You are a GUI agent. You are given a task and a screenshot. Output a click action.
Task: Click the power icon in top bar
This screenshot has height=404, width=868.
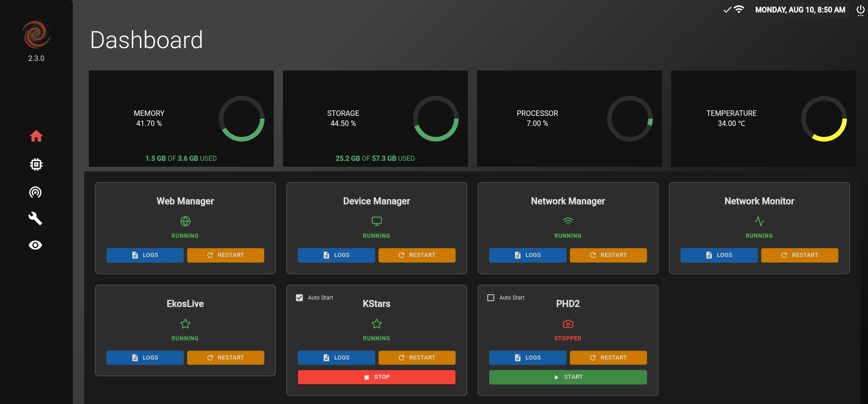pos(861,10)
